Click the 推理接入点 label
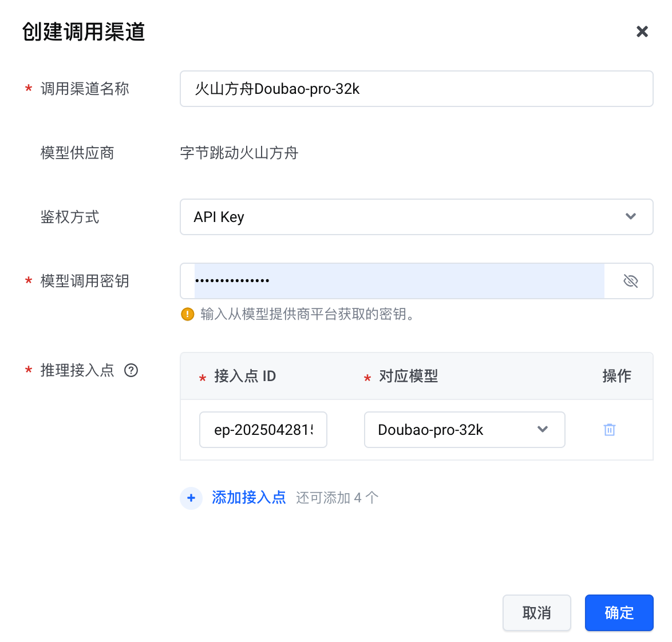672x642 pixels. click(x=77, y=370)
